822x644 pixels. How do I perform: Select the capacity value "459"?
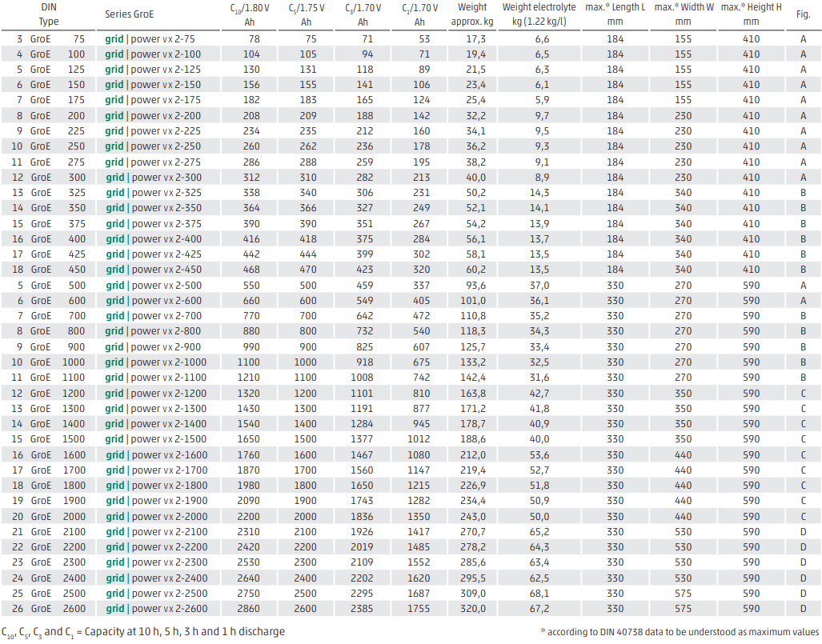point(364,286)
